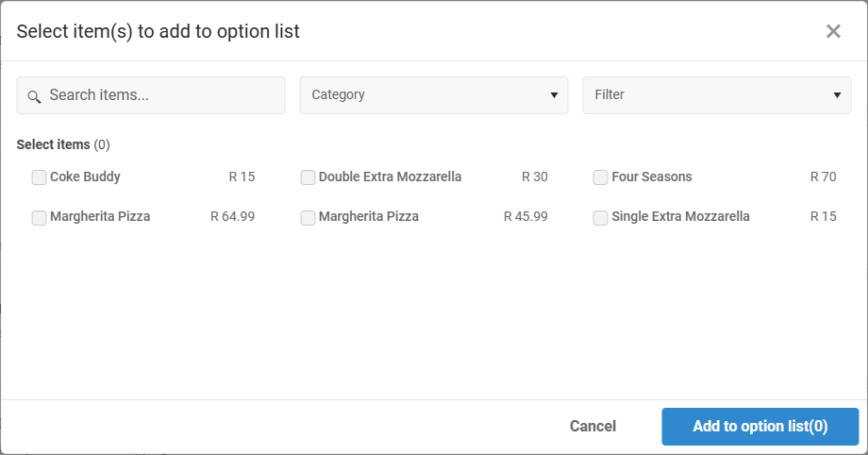Viewport: 868px width, 455px height.
Task: Click Add to option list button
Action: coord(759,427)
